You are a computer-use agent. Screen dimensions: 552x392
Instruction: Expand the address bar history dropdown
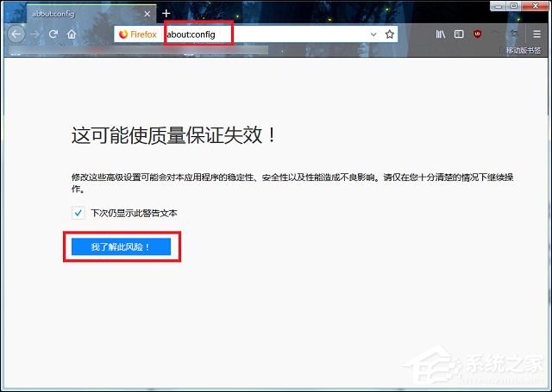(x=373, y=34)
